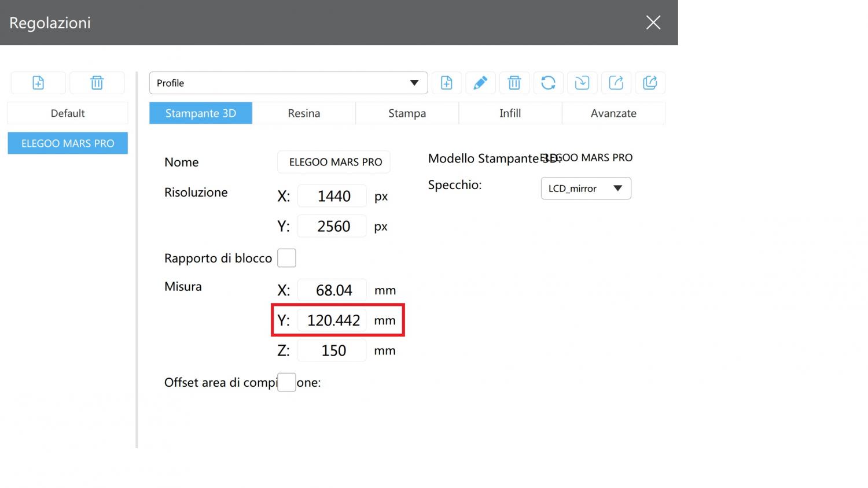Close the Regolazioni dialog

[653, 23]
